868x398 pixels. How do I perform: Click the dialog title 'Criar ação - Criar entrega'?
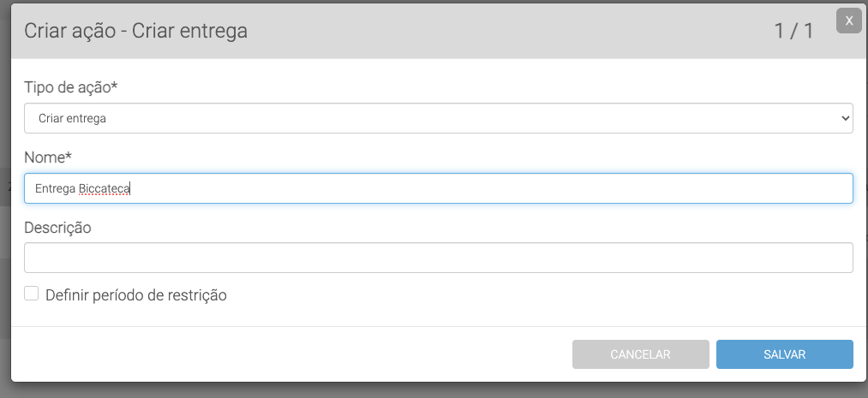tap(135, 32)
